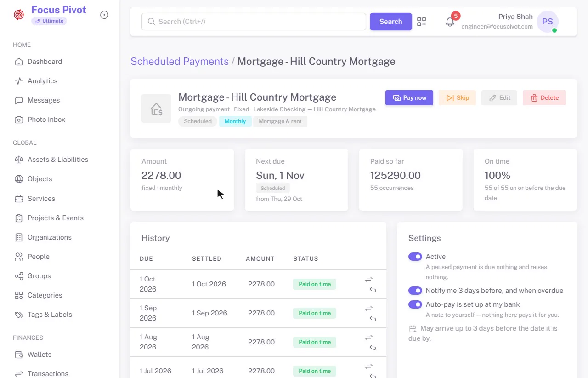588x378 pixels.
Task: Click the transfer arrows icon for 1 Oct 2026
Action: click(369, 280)
